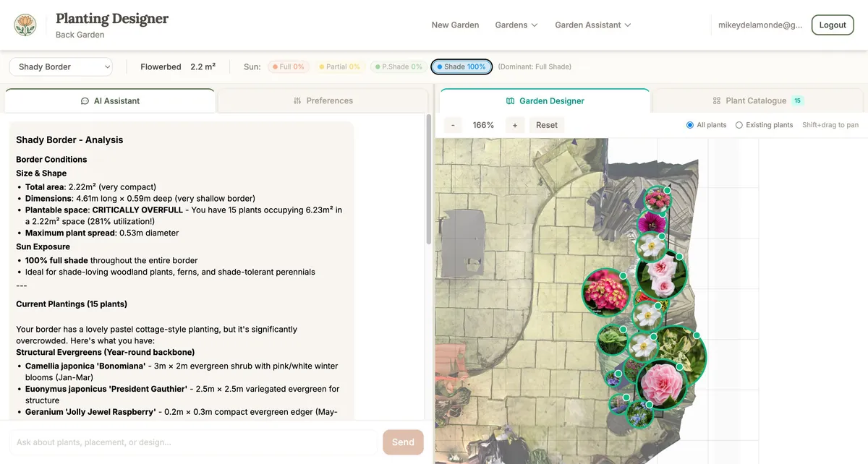Expand the Garden Assistant dropdown
Screen dimensions: 868x464
[x=592, y=24]
